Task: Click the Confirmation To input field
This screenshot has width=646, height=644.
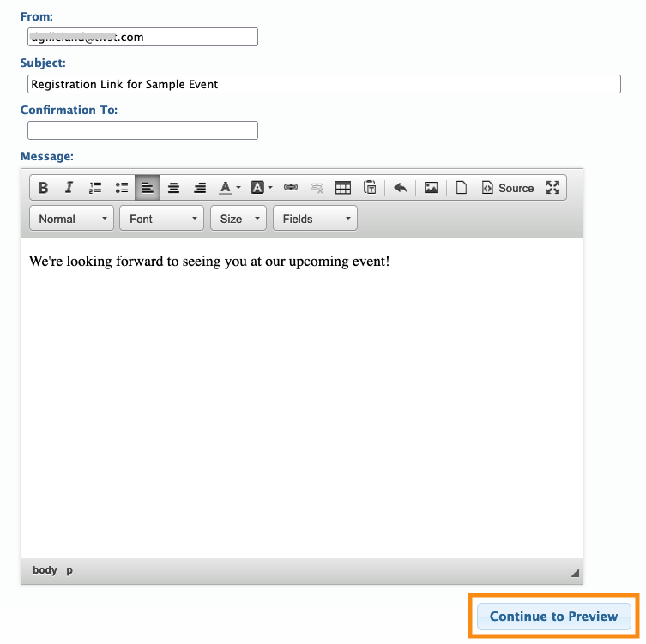Action: (x=142, y=130)
